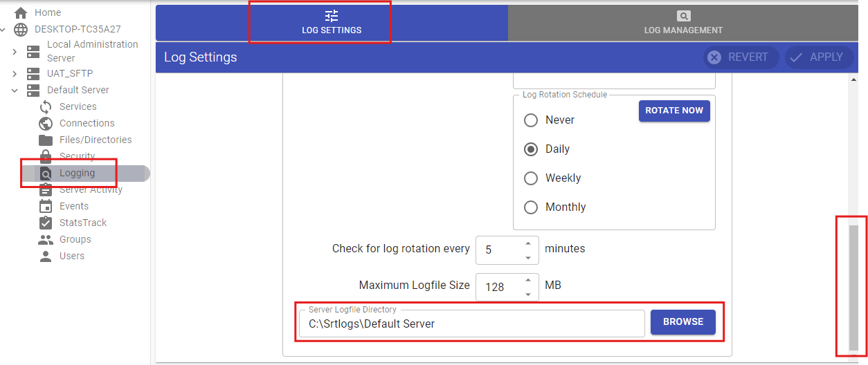This screenshot has width=868, height=365.
Task: Increase the Maximum Logfile Size value
Action: [528, 280]
